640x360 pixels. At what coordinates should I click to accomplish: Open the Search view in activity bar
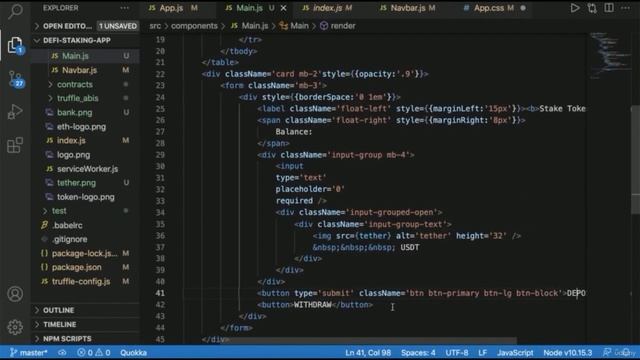[15, 11]
